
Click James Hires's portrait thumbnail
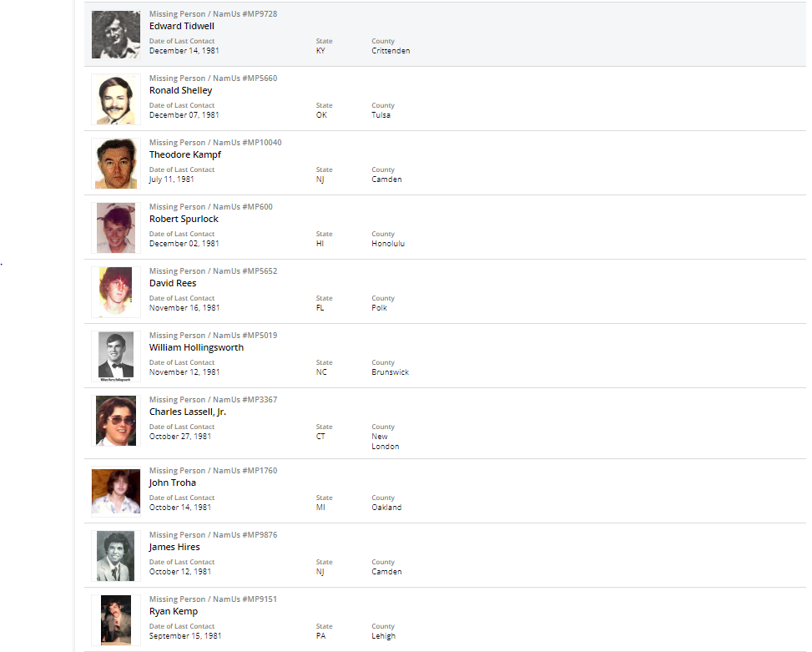115,556
